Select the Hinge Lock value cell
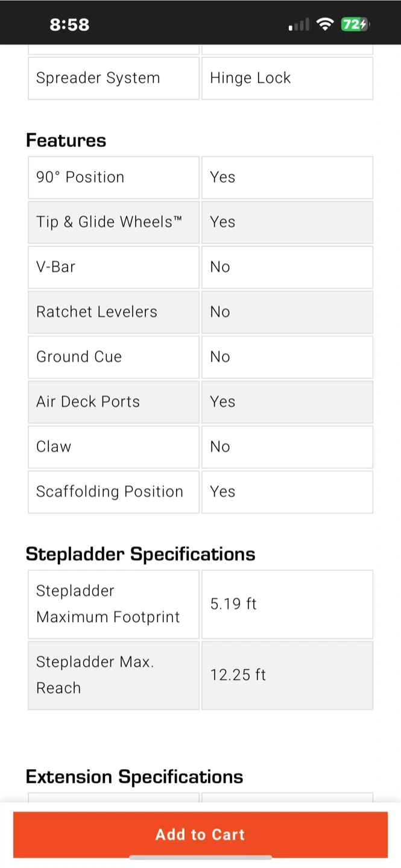Viewport: 401px width, 868px height. (287, 78)
